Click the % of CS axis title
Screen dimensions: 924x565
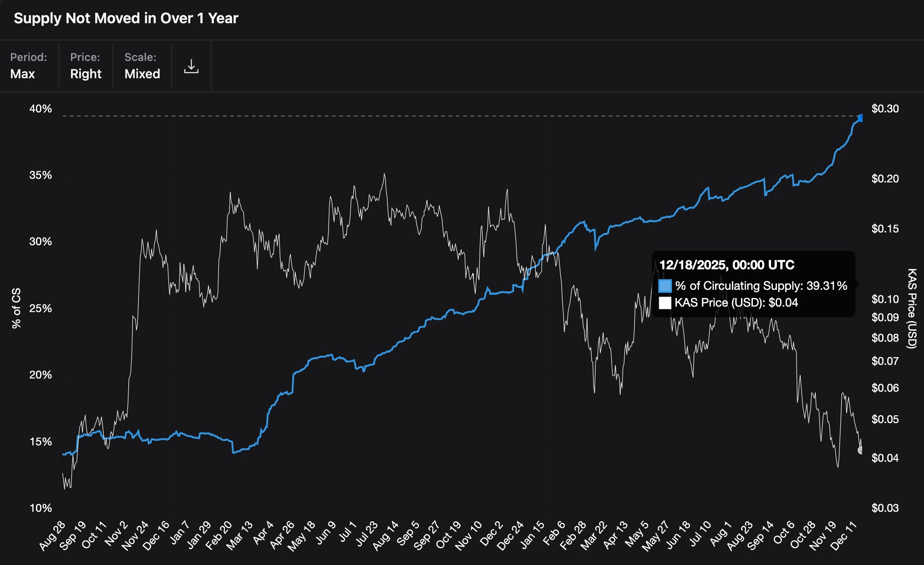pyautogui.click(x=16, y=308)
